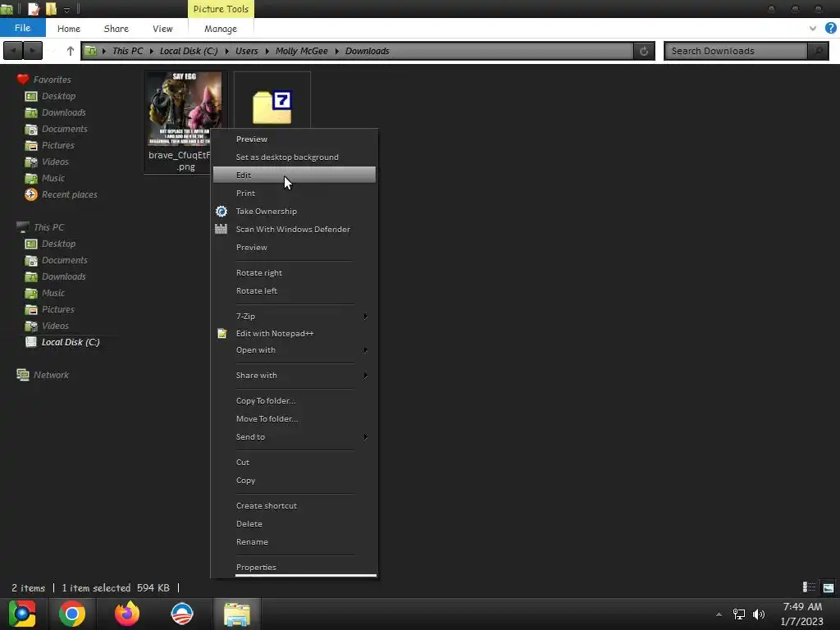Switch to details view layout icon
840x630 pixels.
pyautogui.click(x=809, y=587)
